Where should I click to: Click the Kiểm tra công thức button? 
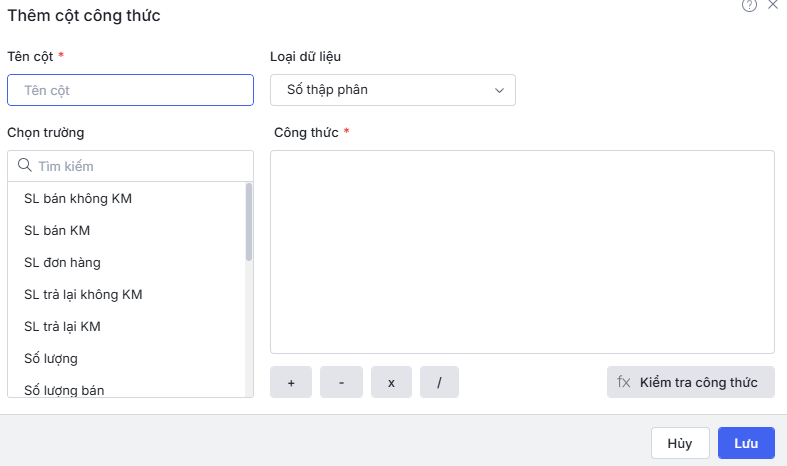coord(690,382)
